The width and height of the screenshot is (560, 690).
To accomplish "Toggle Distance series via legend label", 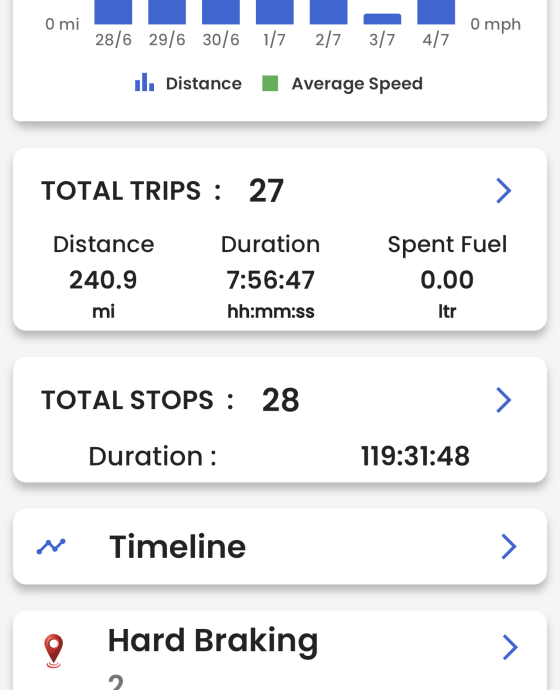I will 204,84.
